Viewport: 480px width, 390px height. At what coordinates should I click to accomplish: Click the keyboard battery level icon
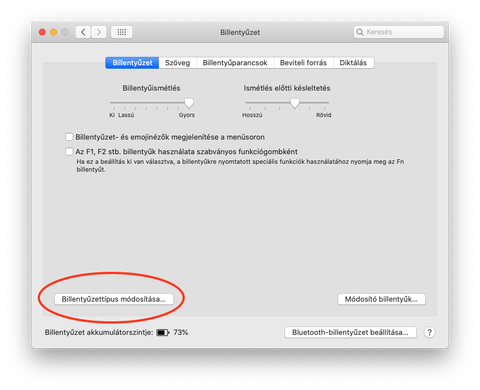click(x=163, y=333)
